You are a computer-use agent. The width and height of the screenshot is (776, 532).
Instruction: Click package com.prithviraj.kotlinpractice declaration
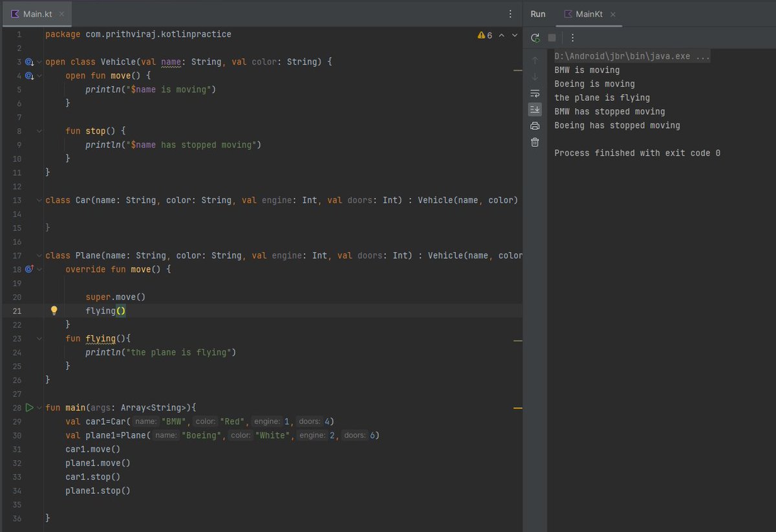click(x=138, y=34)
